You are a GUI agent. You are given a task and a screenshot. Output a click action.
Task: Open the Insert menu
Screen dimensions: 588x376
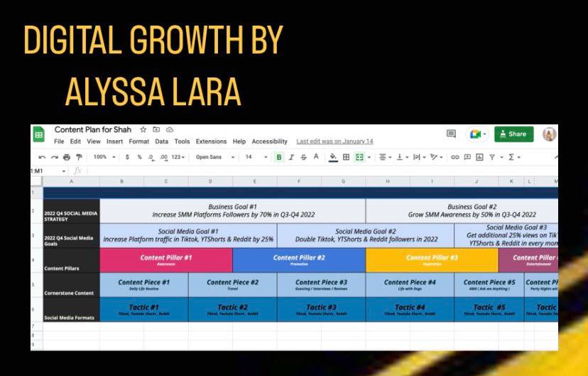(114, 141)
